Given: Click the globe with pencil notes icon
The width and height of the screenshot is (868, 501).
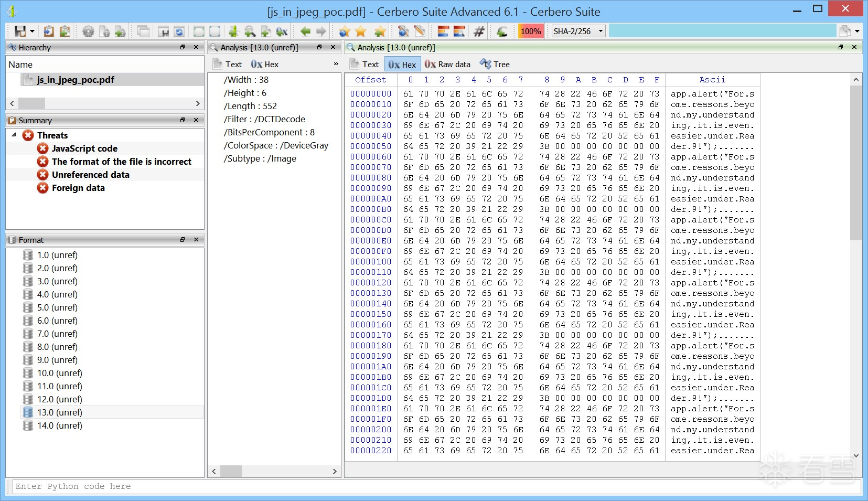Looking at the screenshot, I should coord(403,31).
